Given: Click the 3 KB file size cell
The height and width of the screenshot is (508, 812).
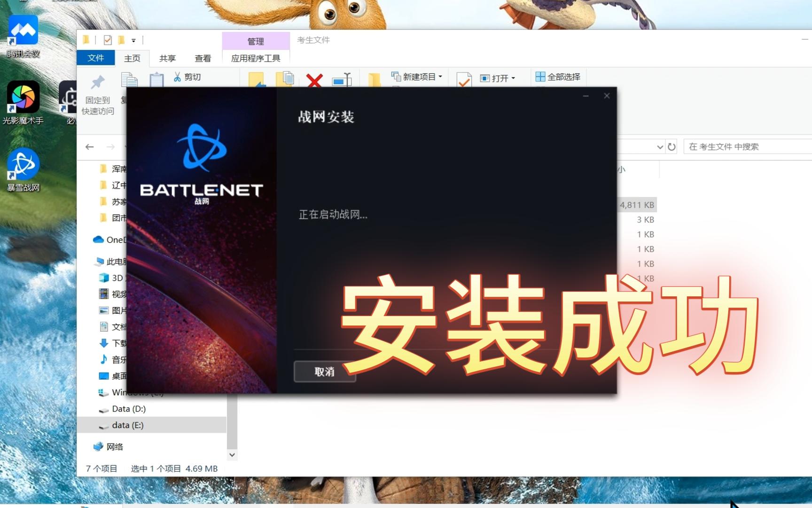Looking at the screenshot, I should [x=645, y=220].
